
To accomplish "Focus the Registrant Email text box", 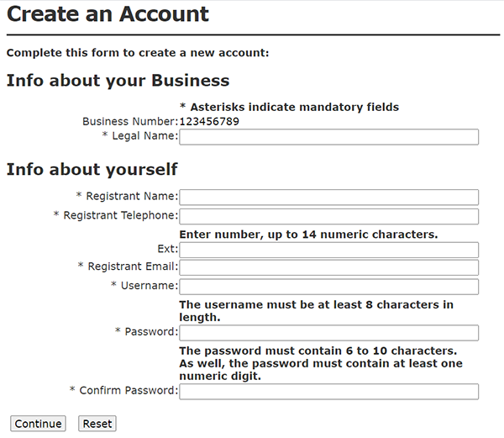I will pos(328,268).
